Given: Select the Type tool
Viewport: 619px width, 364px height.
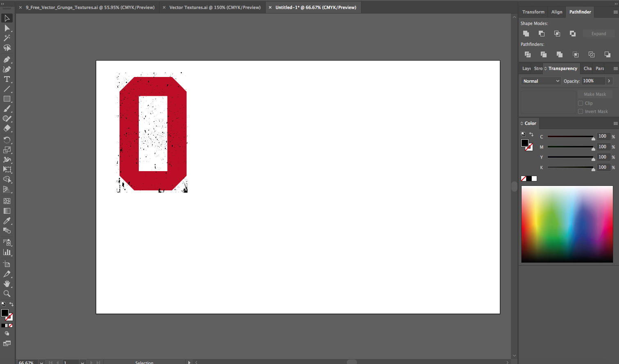Looking at the screenshot, I should coord(7,79).
